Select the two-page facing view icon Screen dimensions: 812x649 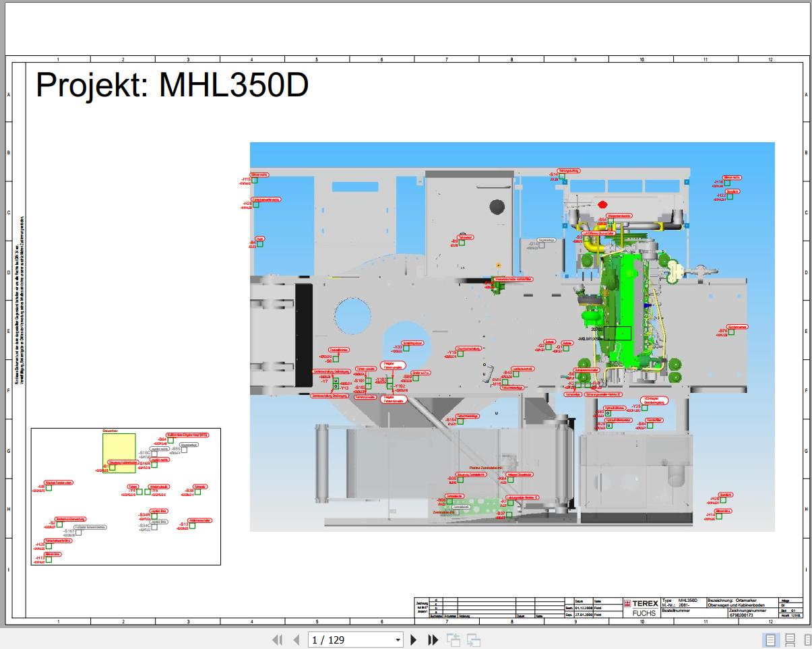coord(807,640)
